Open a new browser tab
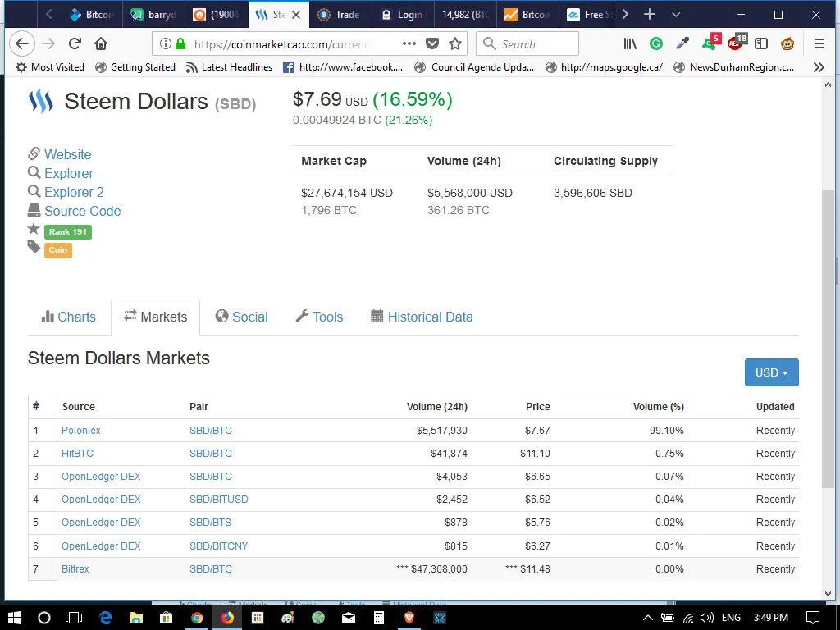 coord(650,15)
